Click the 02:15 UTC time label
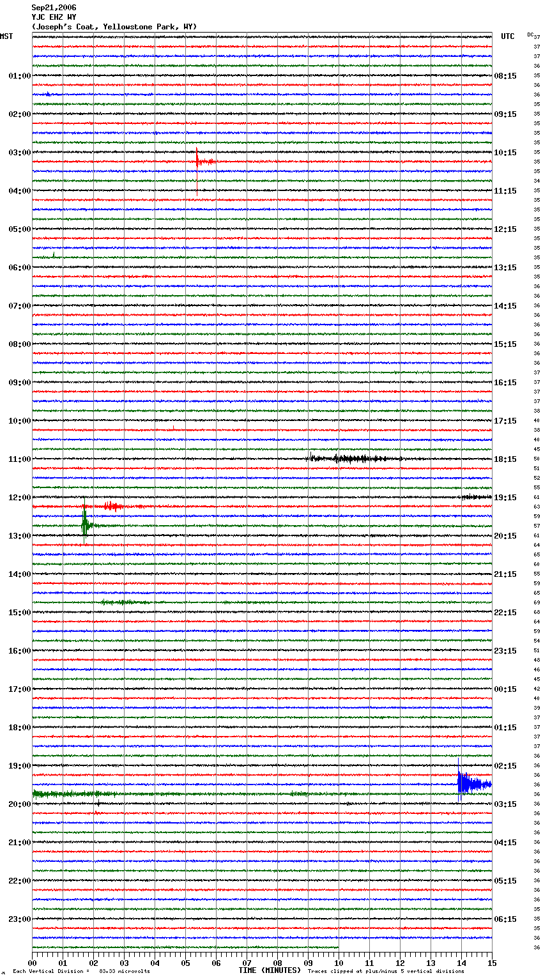The height and width of the screenshot is (980, 543). click(505, 766)
